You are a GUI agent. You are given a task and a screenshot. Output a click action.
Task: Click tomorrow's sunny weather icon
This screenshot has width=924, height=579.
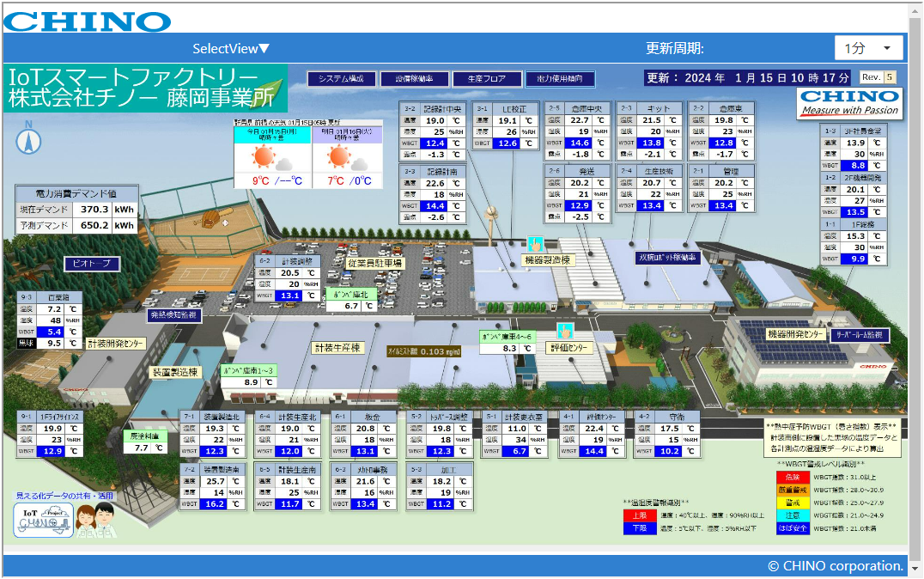pyautogui.click(x=339, y=157)
